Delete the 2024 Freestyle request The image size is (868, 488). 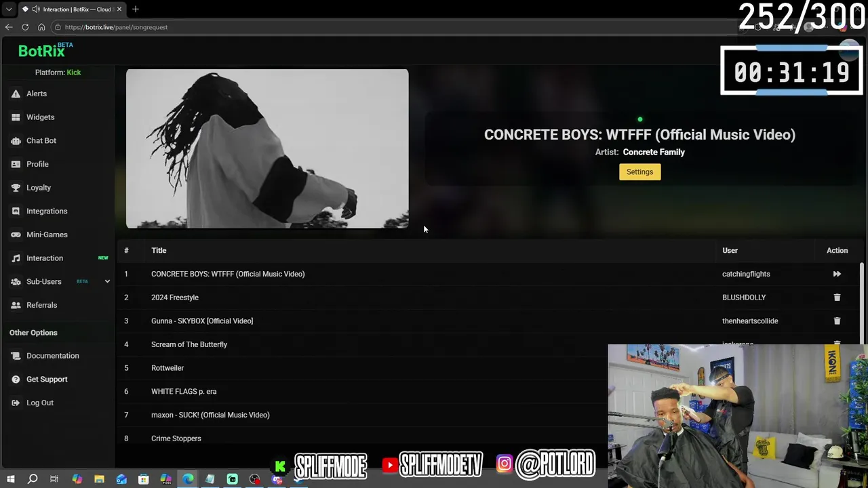click(x=837, y=298)
